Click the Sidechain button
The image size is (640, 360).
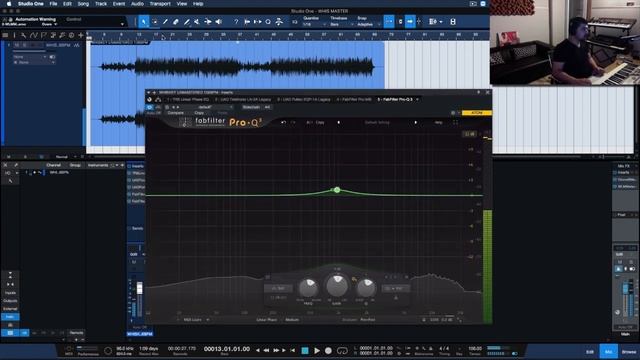point(251,107)
